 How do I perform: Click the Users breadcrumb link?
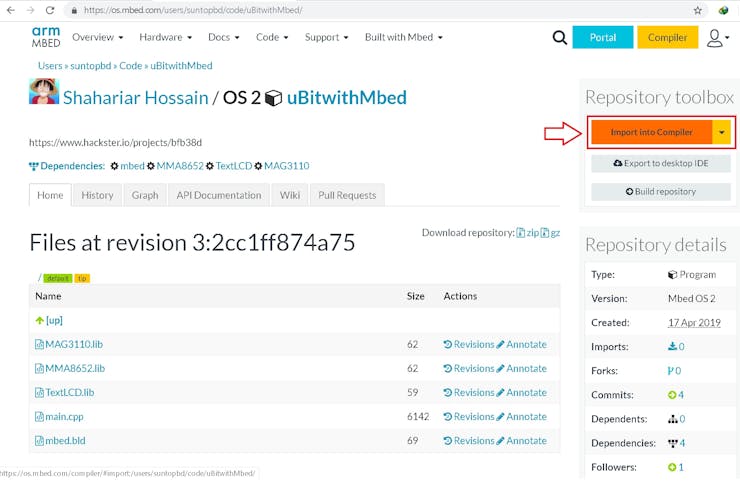coord(50,66)
